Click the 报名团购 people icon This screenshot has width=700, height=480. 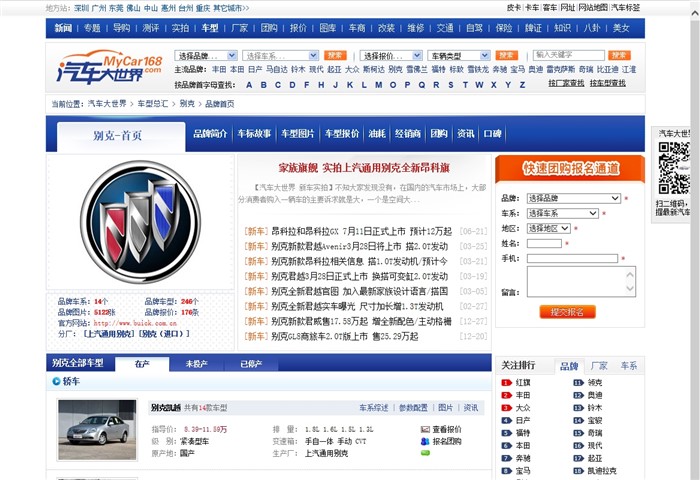coord(425,441)
